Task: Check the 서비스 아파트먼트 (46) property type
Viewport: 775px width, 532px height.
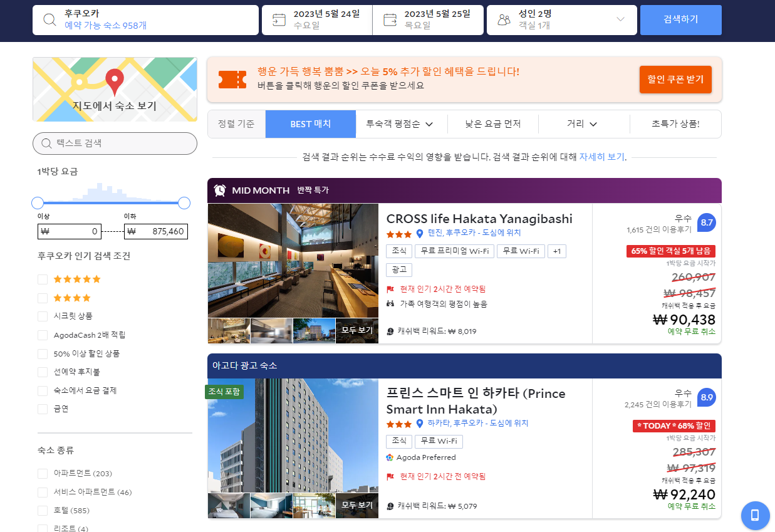Action: pos(43,492)
